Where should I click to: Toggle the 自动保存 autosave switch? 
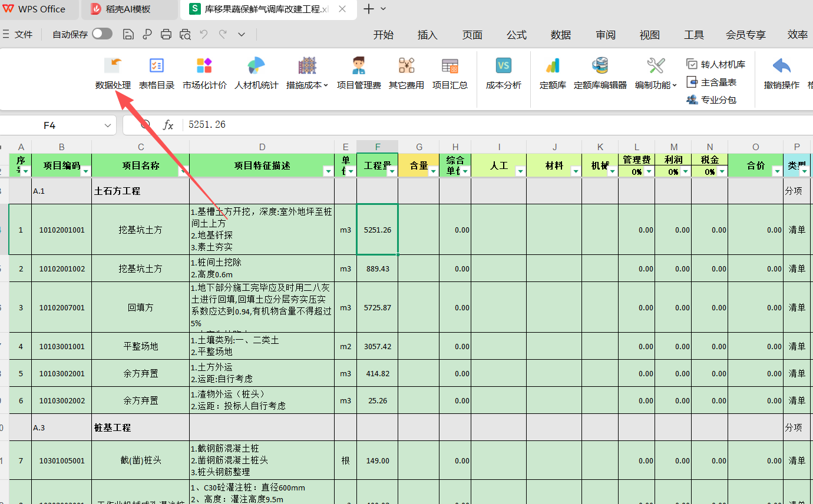(102, 34)
